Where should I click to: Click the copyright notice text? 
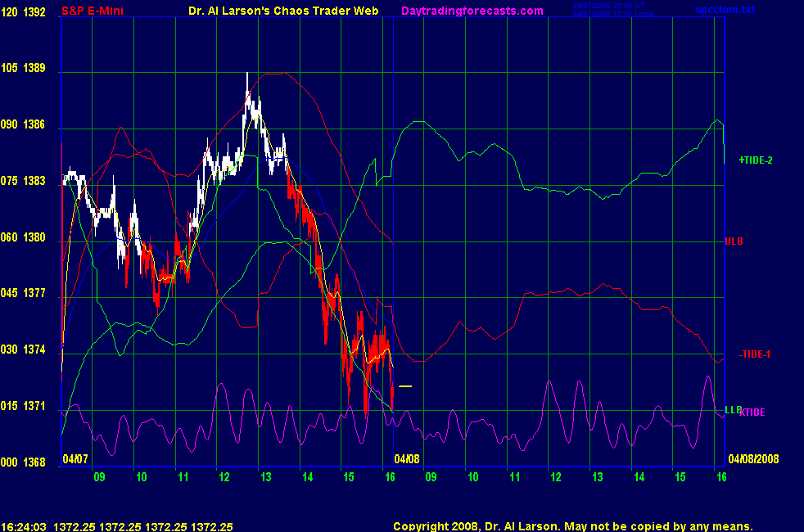(572, 526)
